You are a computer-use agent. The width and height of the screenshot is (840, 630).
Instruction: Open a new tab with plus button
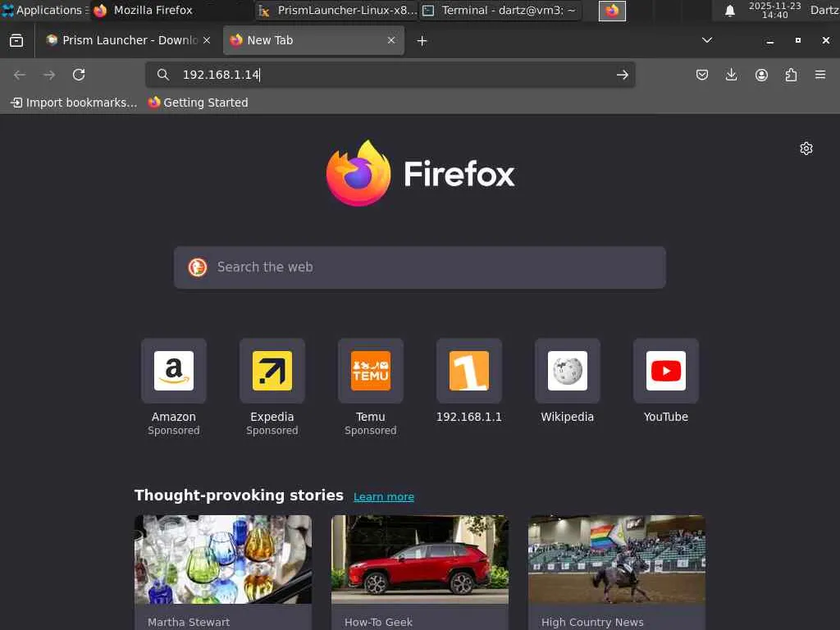422,41
